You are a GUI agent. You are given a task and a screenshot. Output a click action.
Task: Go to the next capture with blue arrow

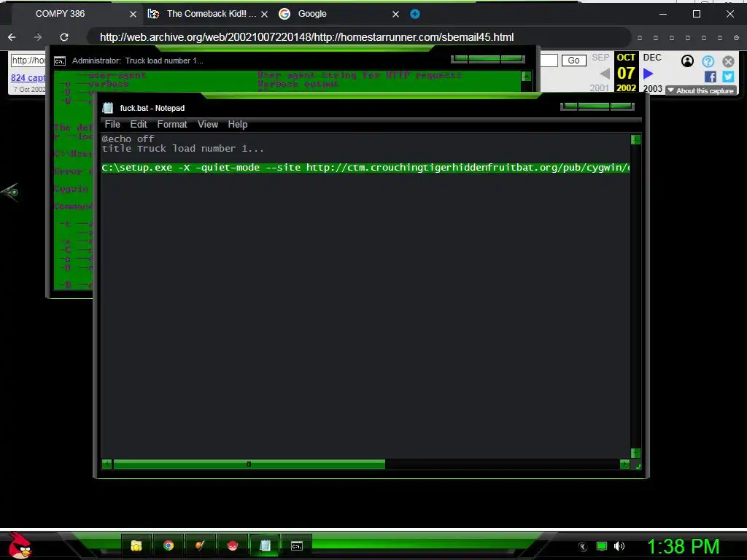point(649,74)
